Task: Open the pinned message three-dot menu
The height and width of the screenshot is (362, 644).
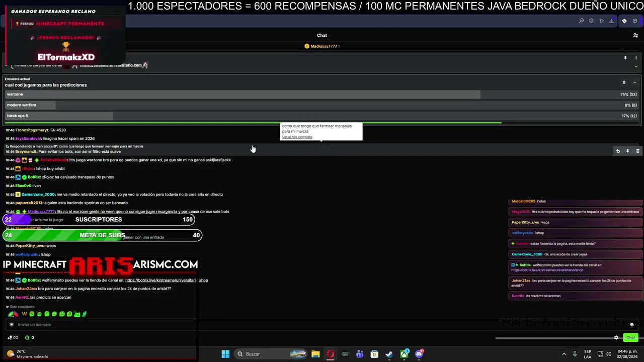Action: [636, 58]
